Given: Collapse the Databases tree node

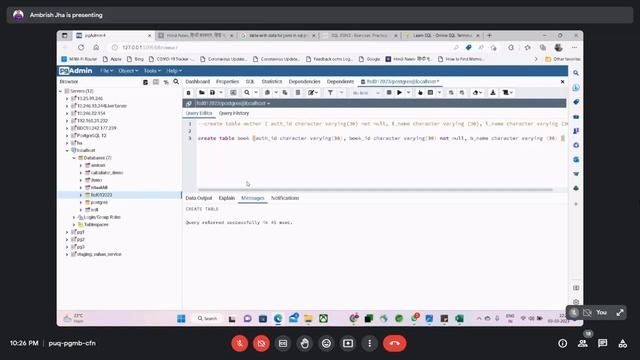Looking at the screenshot, I should 74,158.
